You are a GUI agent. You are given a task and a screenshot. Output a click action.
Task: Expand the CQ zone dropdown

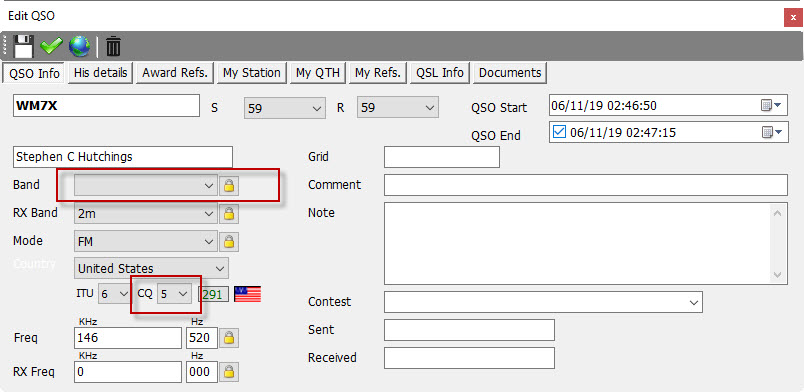coord(174,294)
